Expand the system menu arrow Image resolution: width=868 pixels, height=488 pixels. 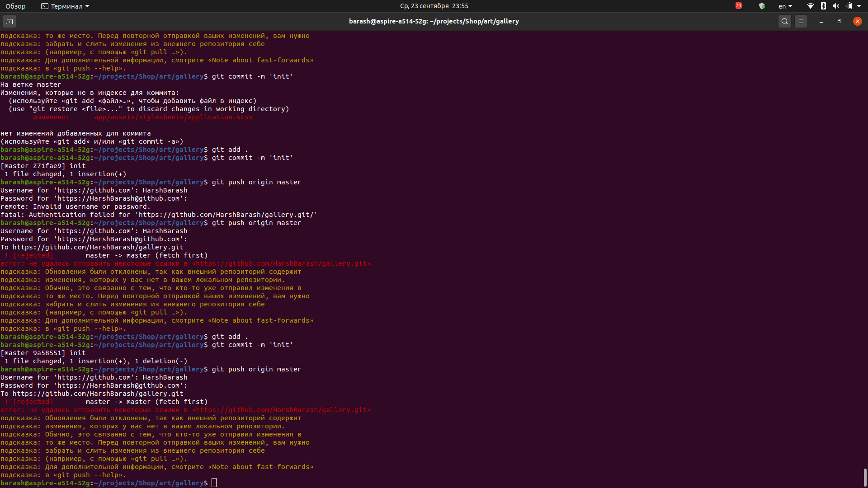[x=859, y=6]
